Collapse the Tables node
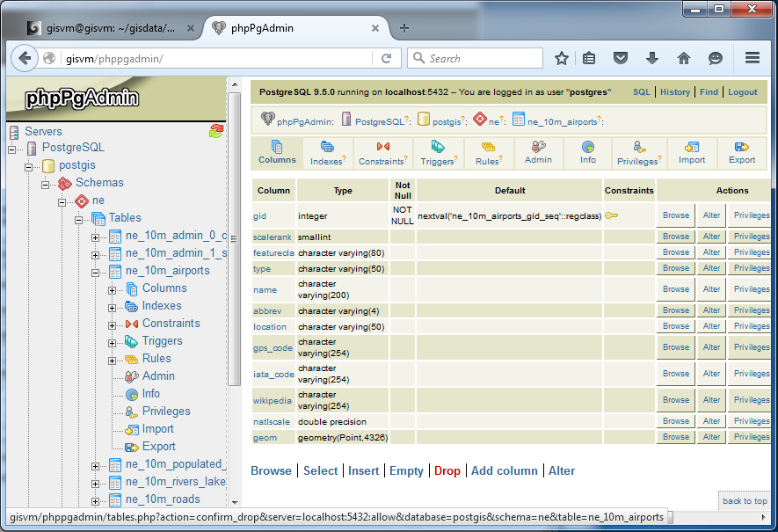Viewport: 778px width, 532px height. coord(78,220)
